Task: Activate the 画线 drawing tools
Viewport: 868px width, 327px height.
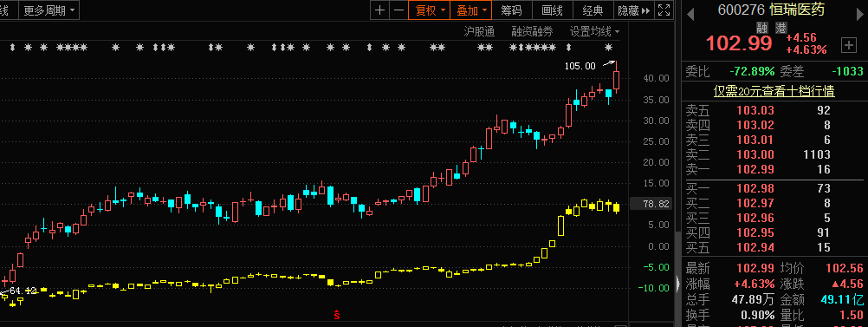Action: [552, 10]
